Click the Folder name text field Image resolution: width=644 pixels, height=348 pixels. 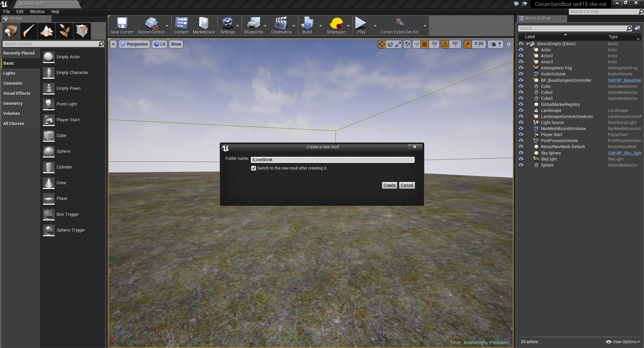point(332,160)
